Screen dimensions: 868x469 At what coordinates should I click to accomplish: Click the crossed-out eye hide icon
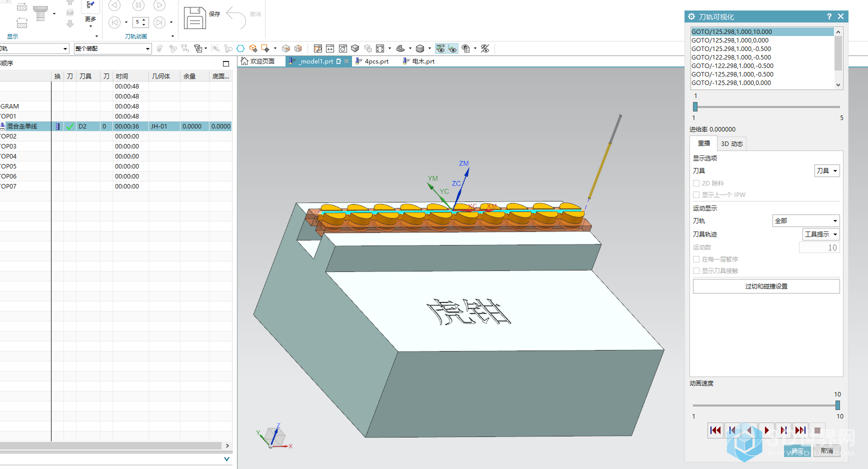(x=484, y=48)
